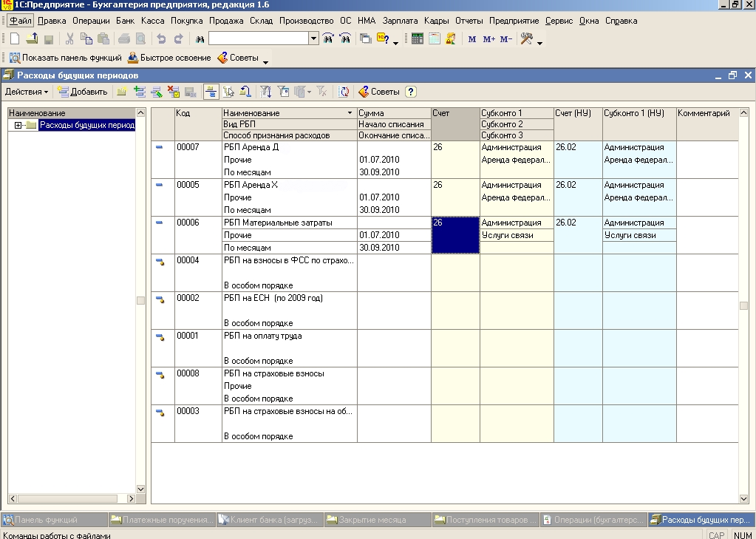The height and width of the screenshot is (539, 756).
Task: Click the help question mark icon
Action: click(x=411, y=92)
